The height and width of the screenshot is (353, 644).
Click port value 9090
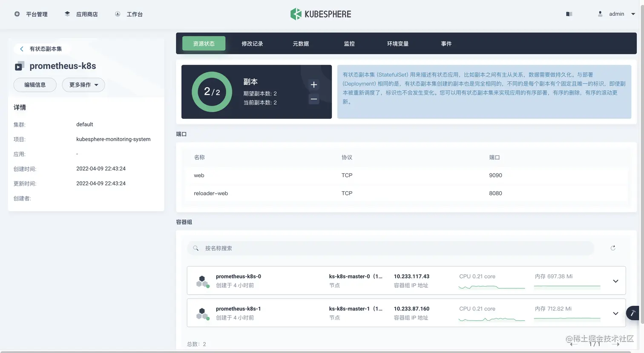(x=495, y=175)
